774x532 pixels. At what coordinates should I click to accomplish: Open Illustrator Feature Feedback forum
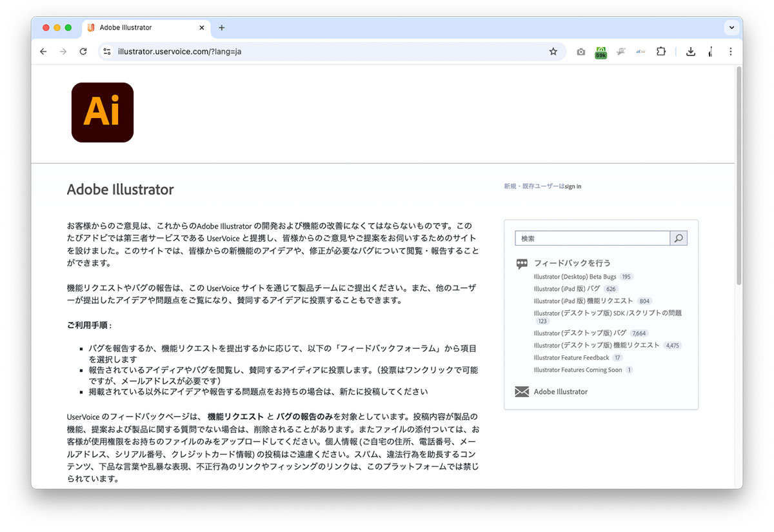click(571, 358)
